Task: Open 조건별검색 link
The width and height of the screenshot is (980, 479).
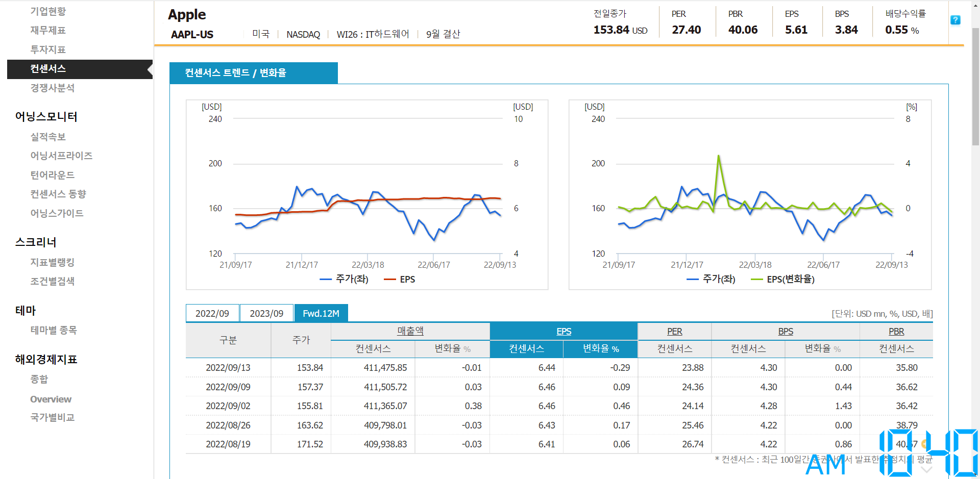Action: (53, 281)
